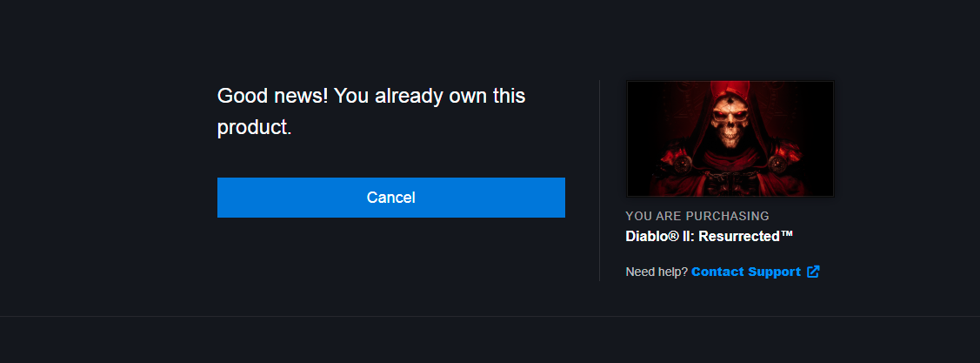The width and height of the screenshot is (980, 363).
Task: Select the Diablo II Resurrected cover thumbnail
Action: pyautogui.click(x=730, y=138)
